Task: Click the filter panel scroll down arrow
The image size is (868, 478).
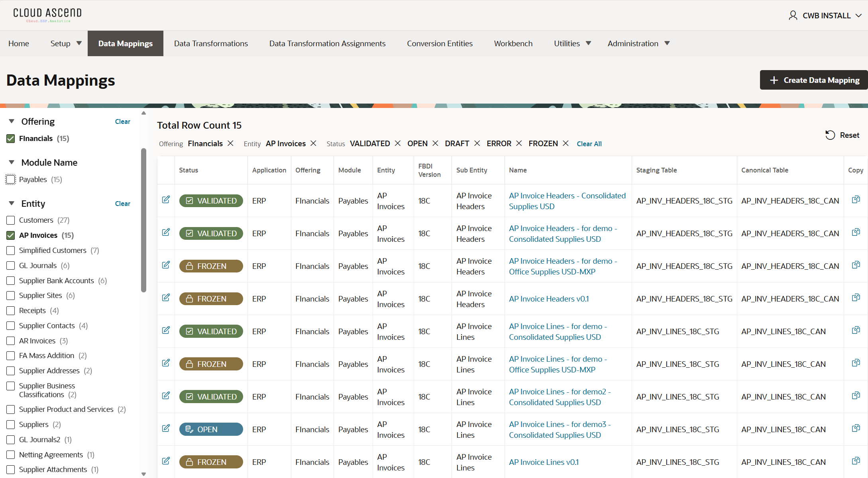Action: tap(143, 474)
